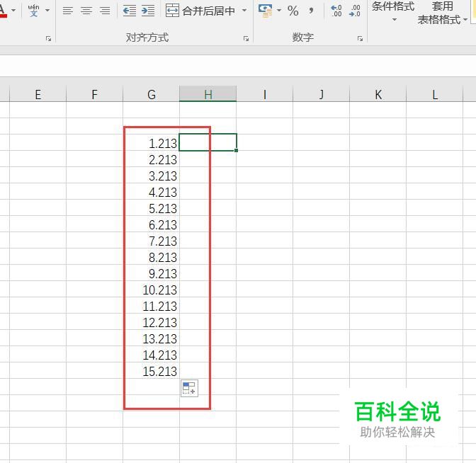476x463 pixels.
Task: Open font group dialog launcher
Action: click(48, 38)
